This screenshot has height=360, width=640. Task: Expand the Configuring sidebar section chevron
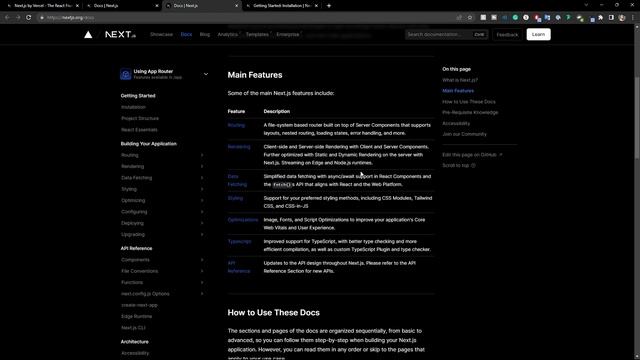[x=202, y=212]
